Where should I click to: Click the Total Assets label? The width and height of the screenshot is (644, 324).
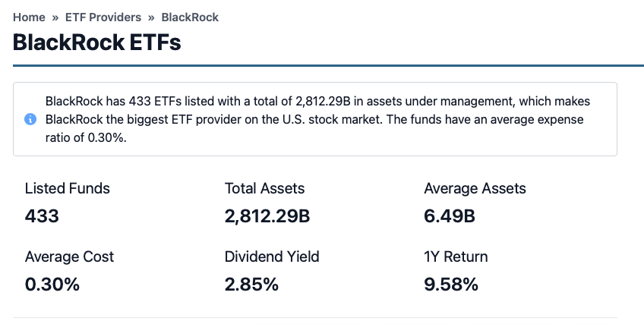coord(264,189)
